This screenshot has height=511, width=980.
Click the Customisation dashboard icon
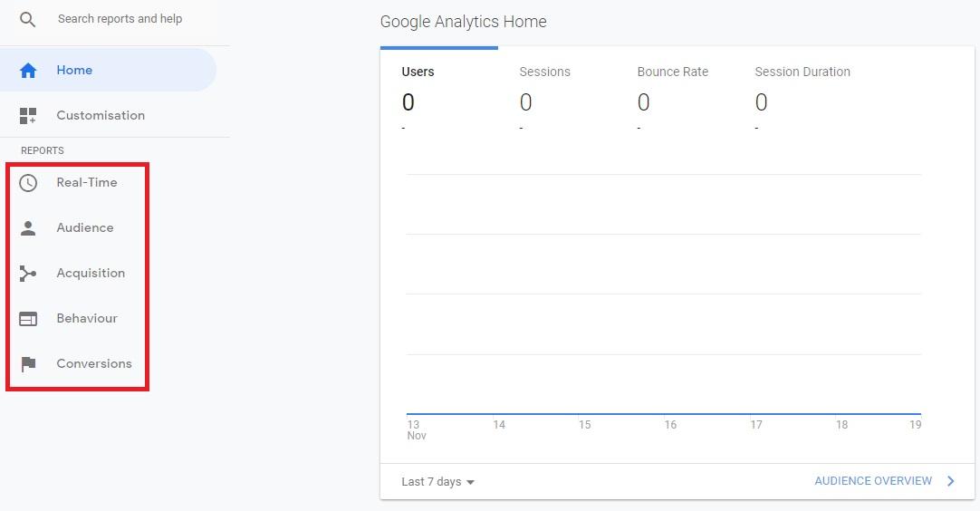coord(28,116)
